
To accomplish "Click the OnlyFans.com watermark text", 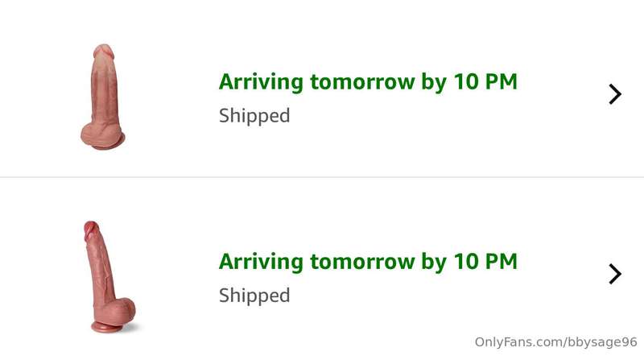I will (555, 342).
